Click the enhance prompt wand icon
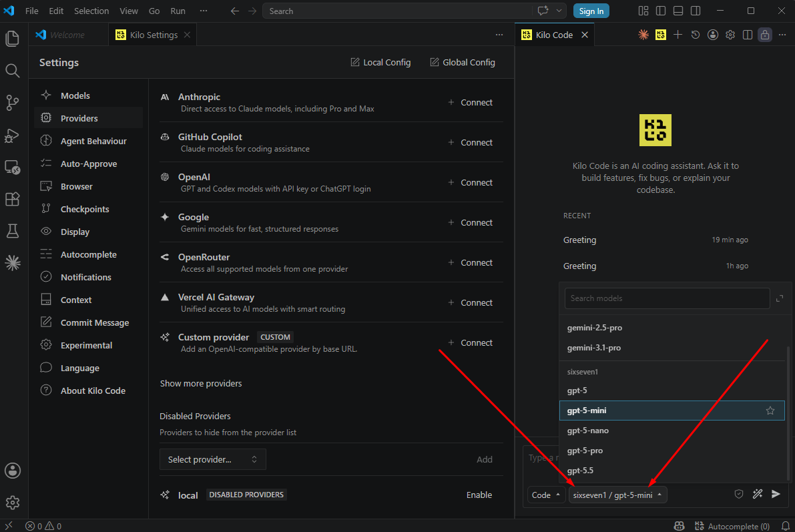 pos(758,494)
